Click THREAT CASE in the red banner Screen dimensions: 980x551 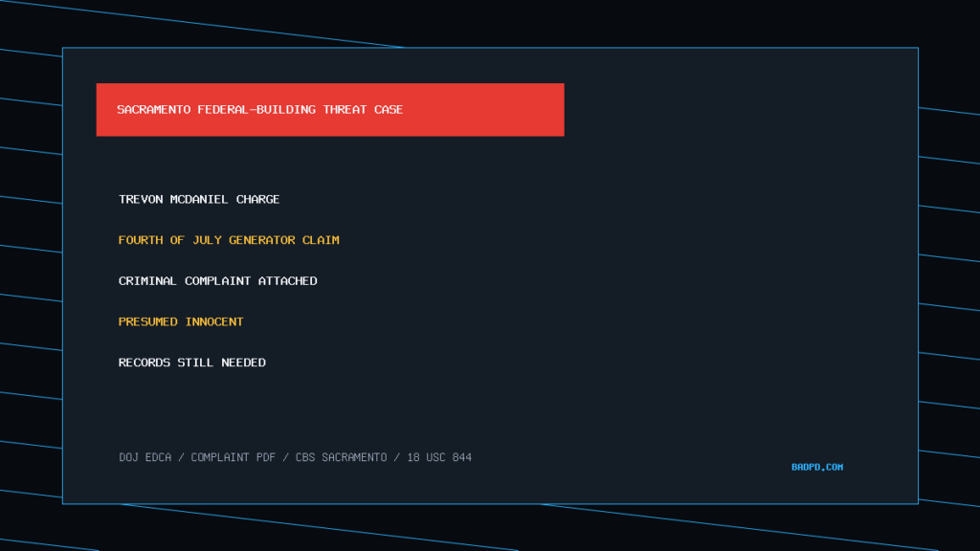(x=363, y=109)
